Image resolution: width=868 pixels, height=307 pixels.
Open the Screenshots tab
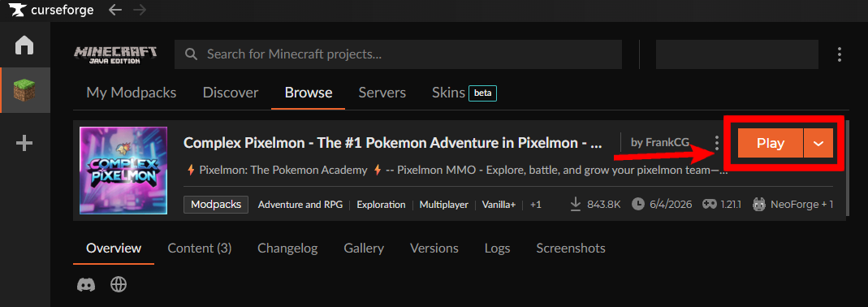click(571, 249)
